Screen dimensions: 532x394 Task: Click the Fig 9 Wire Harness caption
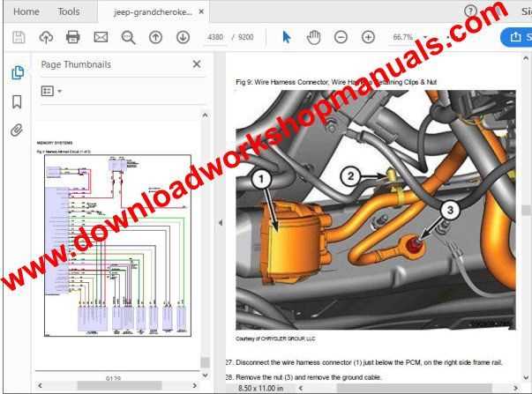pyautogui.click(x=336, y=82)
